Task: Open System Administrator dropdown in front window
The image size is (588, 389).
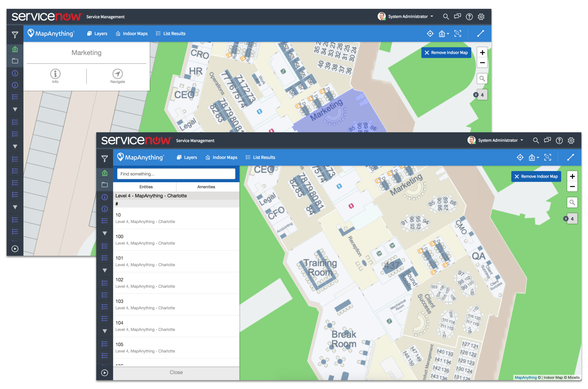Action: (496, 140)
